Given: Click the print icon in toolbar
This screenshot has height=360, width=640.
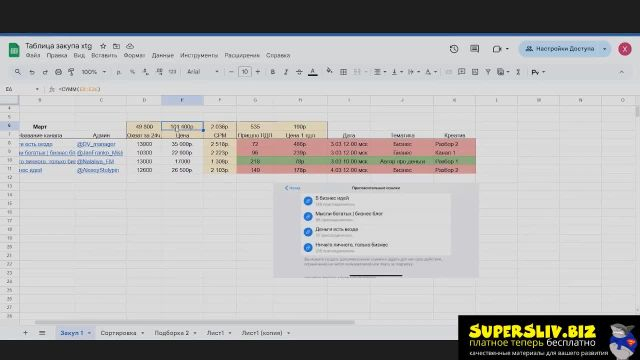Looking at the screenshot, I should click(x=58, y=72).
